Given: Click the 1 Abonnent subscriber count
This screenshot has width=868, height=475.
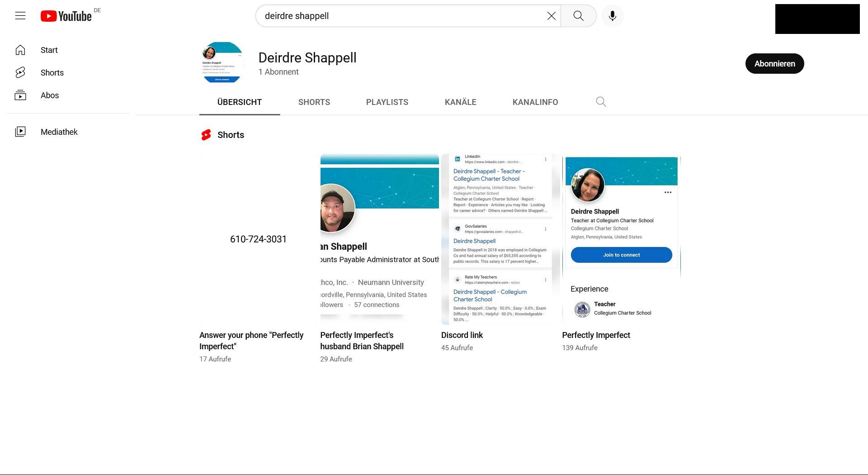Looking at the screenshot, I should point(278,72).
